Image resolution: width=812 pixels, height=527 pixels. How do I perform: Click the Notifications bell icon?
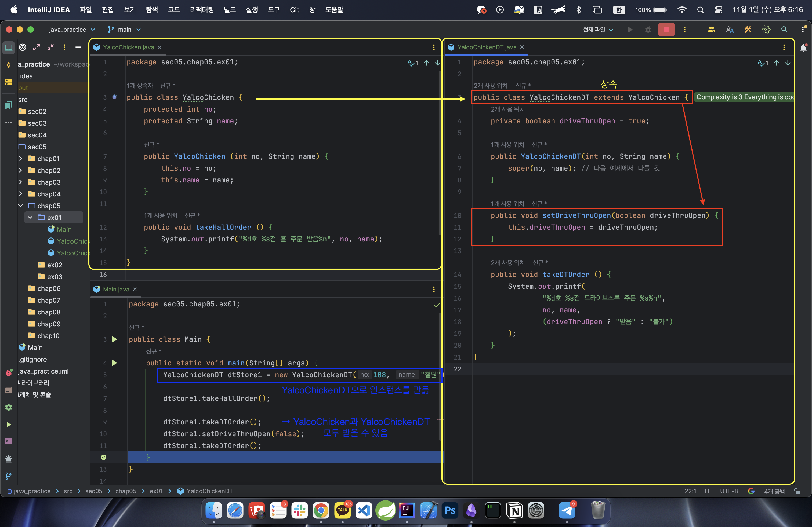(x=803, y=48)
